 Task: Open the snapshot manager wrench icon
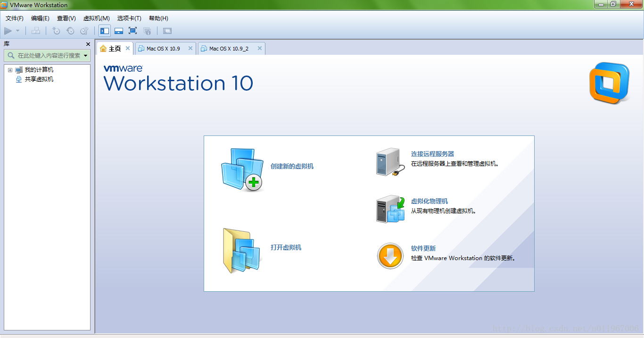(x=84, y=31)
